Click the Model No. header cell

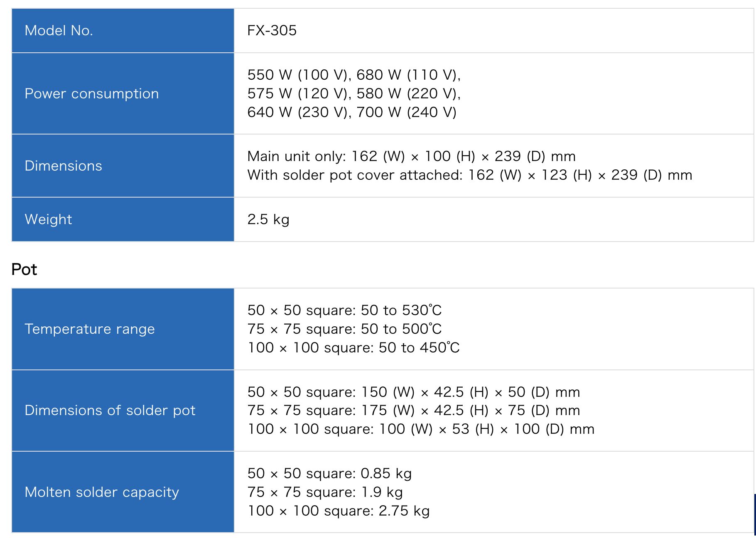click(x=123, y=31)
